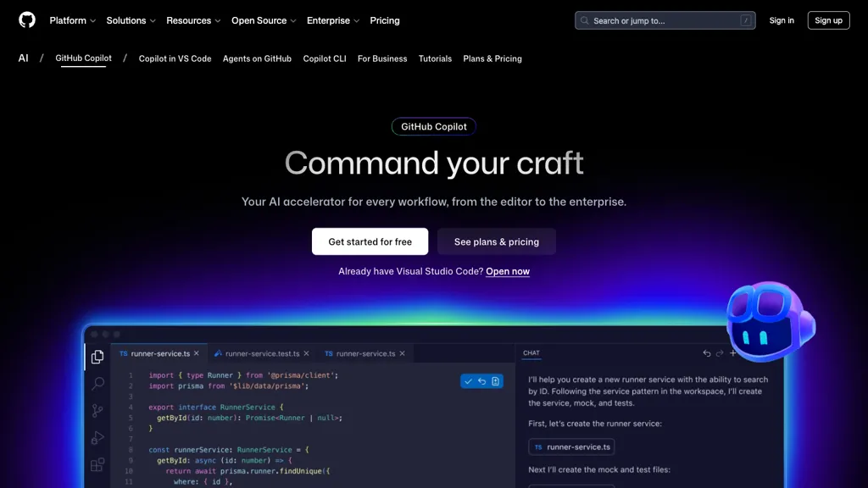
Task: Click the GitHub logo in the top navbar
Action: (x=26, y=19)
